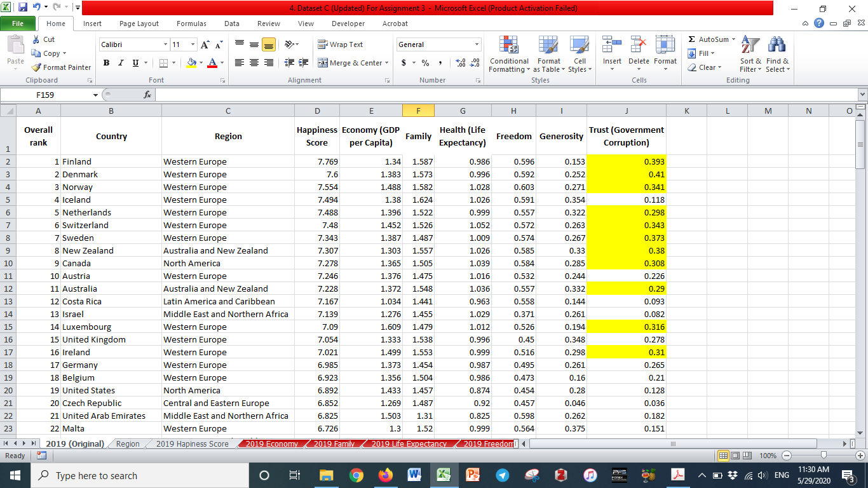Switch to the Insert ribbon tab
Image resolution: width=868 pixels, height=488 pixels.
[92, 24]
